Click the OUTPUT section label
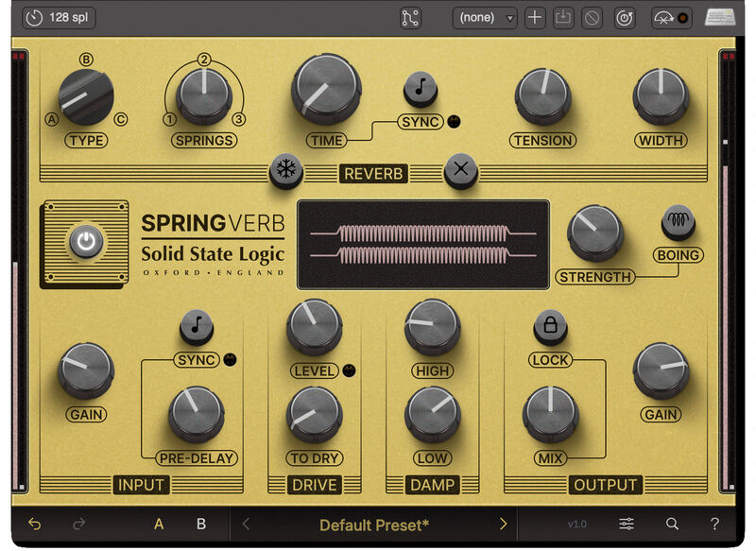756x551 pixels. pos(605,485)
